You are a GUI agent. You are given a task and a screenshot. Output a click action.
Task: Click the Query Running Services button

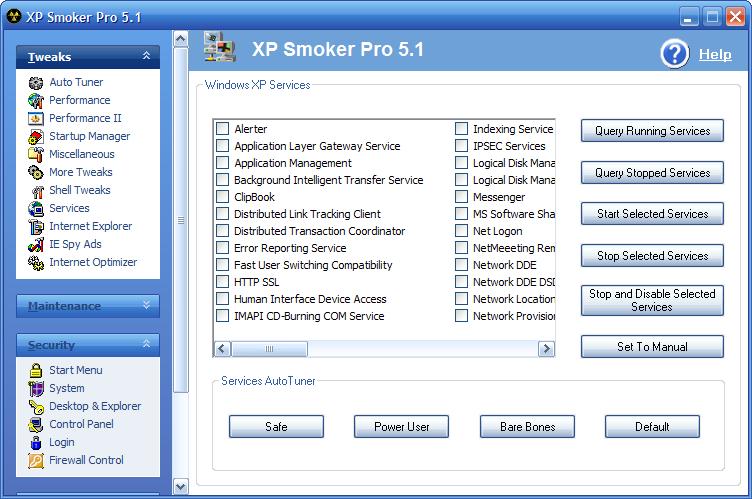(x=652, y=131)
